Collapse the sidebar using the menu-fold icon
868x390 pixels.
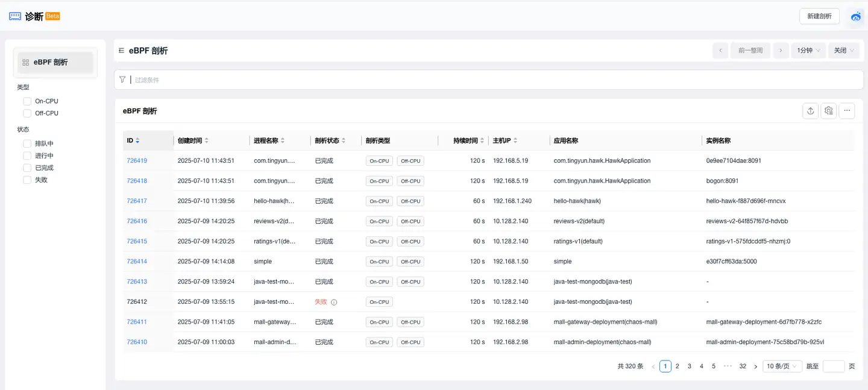121,51
